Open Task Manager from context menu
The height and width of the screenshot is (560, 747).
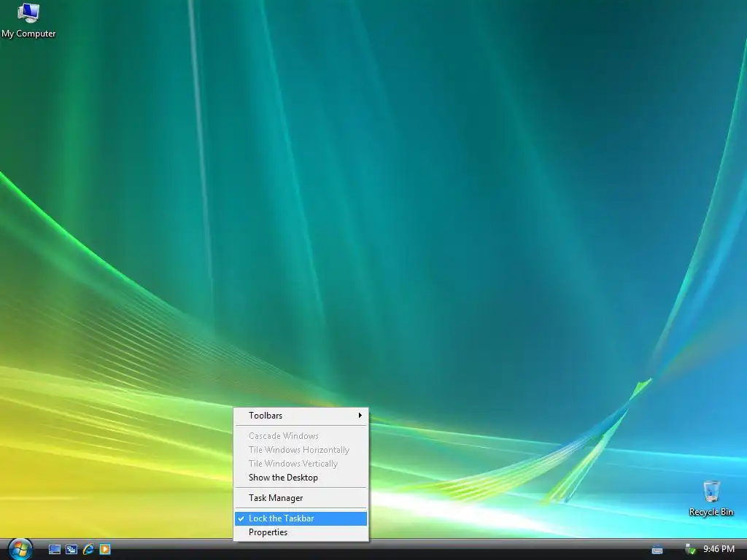(x=301, y=497)
